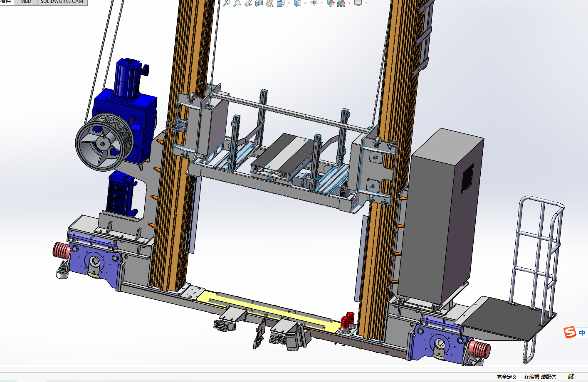Image resolution: width=588 pixels, height=382 pixels.
Task: Open the SOLIDWORKS CAM tab
Action: coord(62,2)
